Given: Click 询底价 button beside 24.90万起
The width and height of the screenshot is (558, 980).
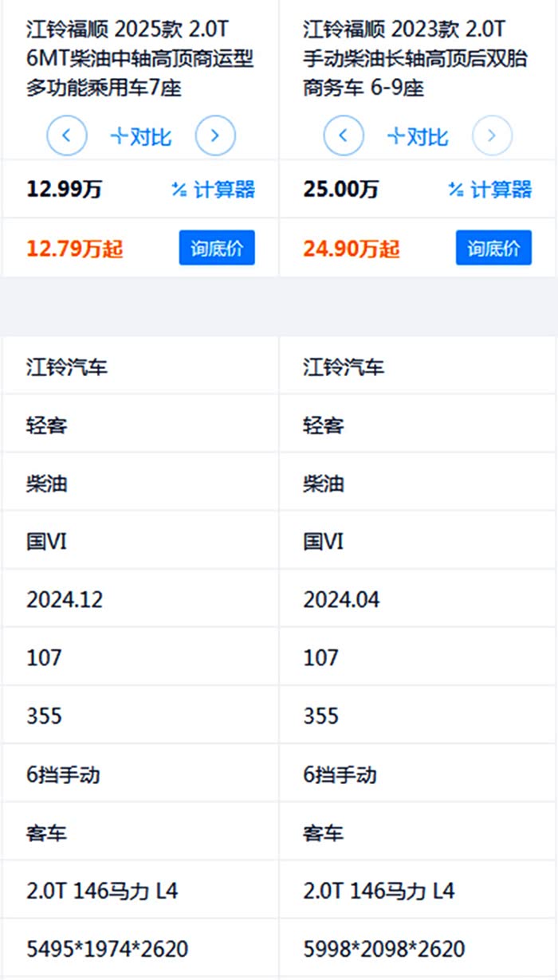Looking at the screenshot, I should pyautogui.click(x=493, y=249).
